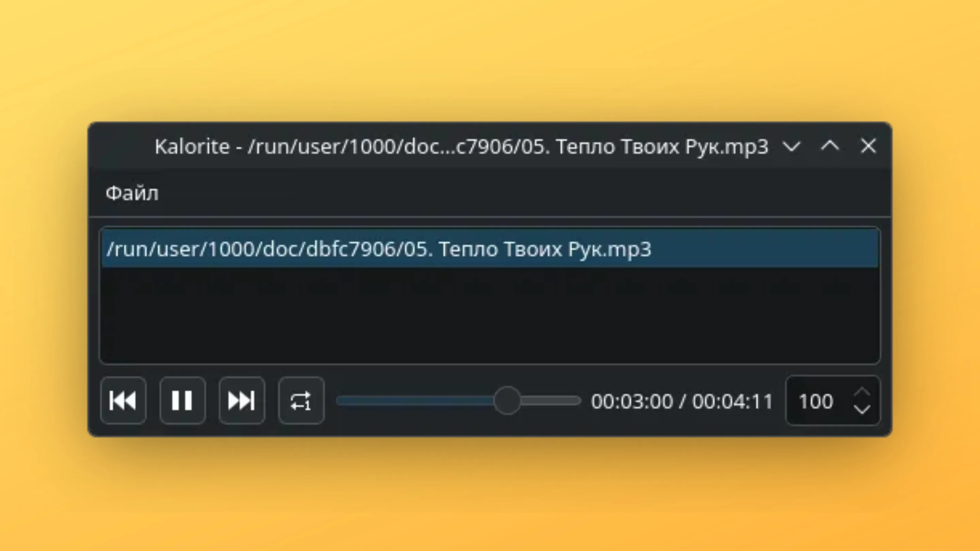Click the elapsed time 00:03:00

[x=632, y=401]
